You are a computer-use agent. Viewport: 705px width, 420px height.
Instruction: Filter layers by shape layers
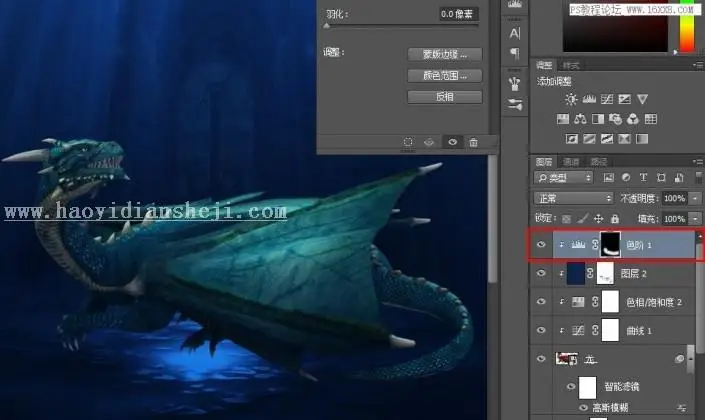[661, 178]
